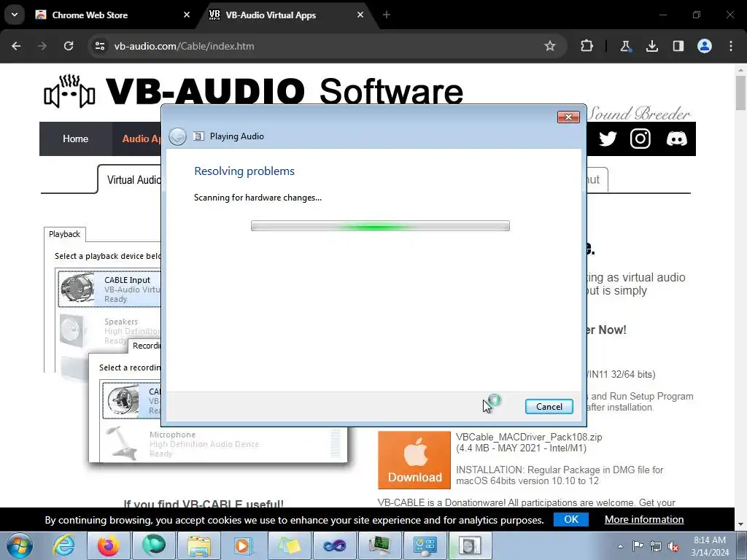View site information icon in address bar
Screen dimensions: 747x560
click(x=99, y=46)
